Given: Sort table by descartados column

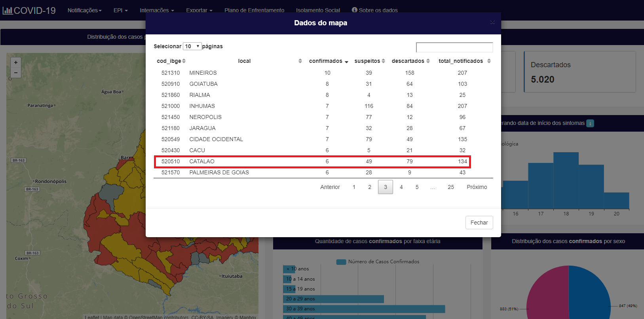Looking at the screenshot, I should (428, 61).
